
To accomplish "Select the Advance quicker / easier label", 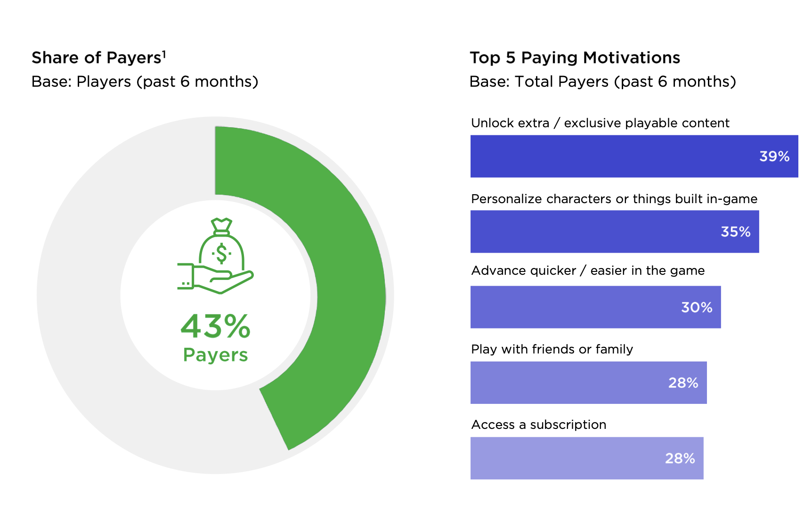I will (x=588, y=271).
